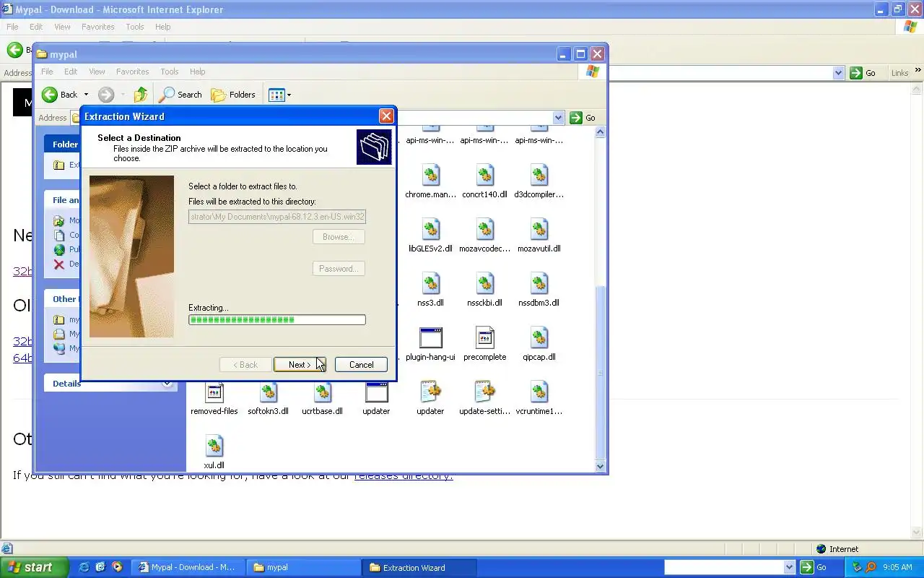
Task: Click the Search tool in mypal toolbar
Action: pos(180,95)
